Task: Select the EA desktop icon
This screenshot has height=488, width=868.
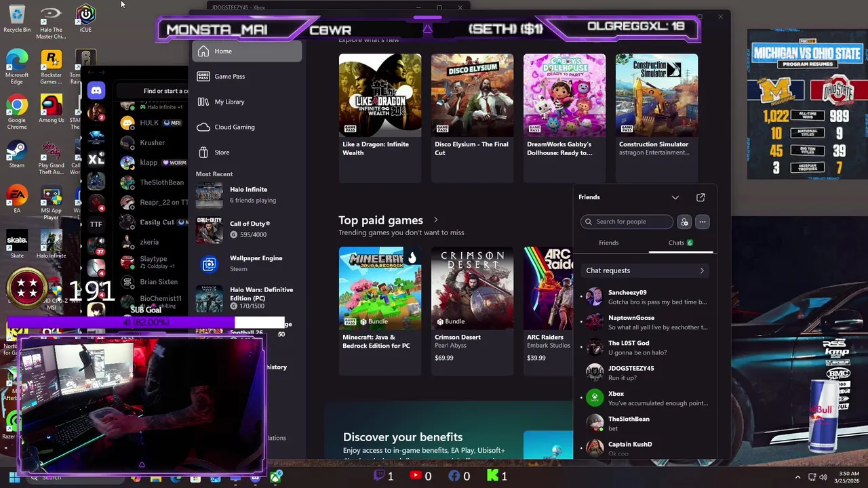Action: 17,200
